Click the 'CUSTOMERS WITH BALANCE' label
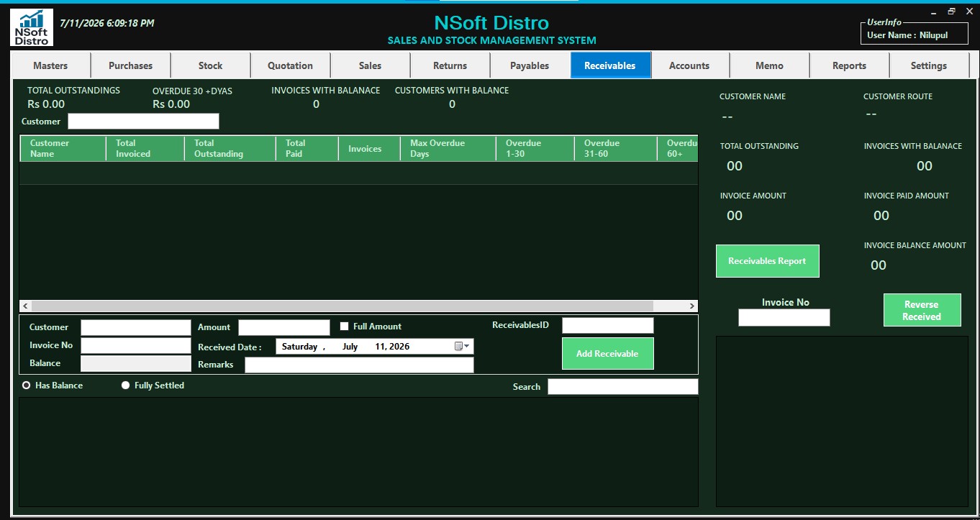Screen dimensions: 980x520 coord(452,91)
